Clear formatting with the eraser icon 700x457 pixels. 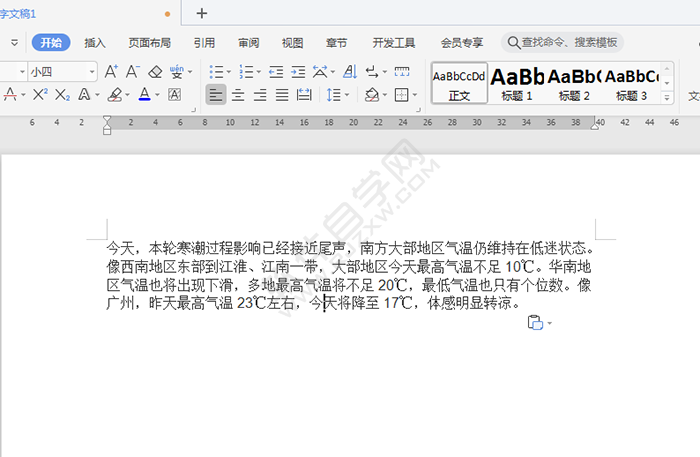[155, 72]
